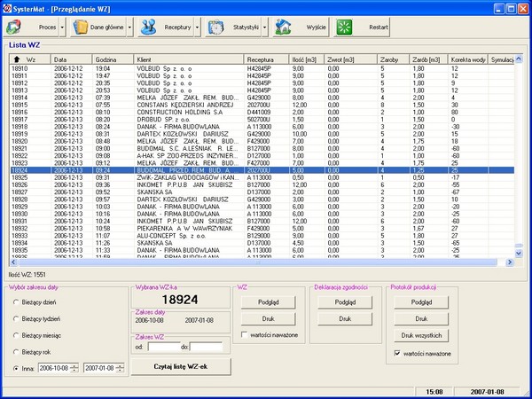Toggle wartości naważone in Protokół produkcji group
The height and width of the screenshot is (399, 532).
[x=397, y=353]
